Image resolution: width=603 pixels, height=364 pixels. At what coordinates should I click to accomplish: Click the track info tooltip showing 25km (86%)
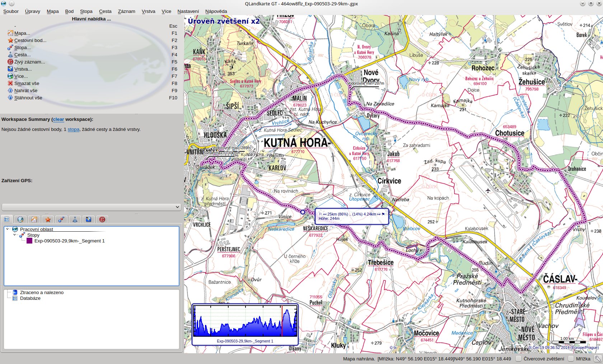point(352,216)
